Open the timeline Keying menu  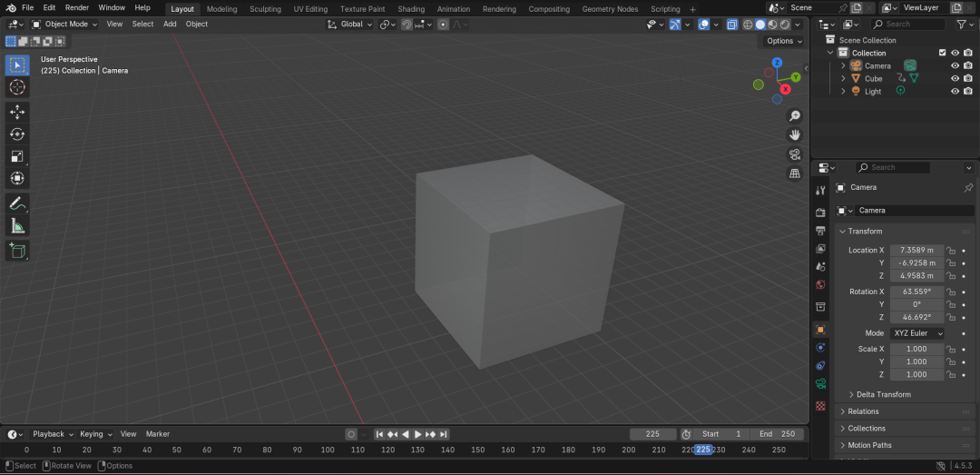point(95,434)
